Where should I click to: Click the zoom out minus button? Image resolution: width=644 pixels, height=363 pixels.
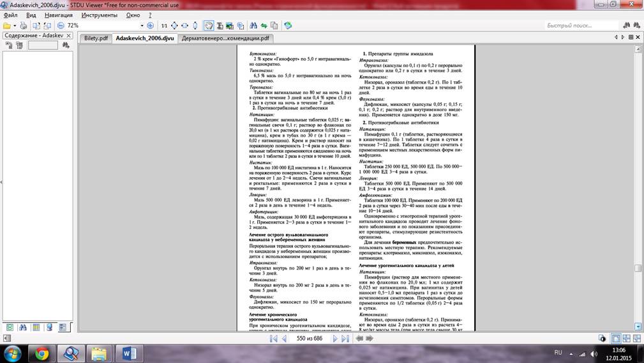(61, 26)
